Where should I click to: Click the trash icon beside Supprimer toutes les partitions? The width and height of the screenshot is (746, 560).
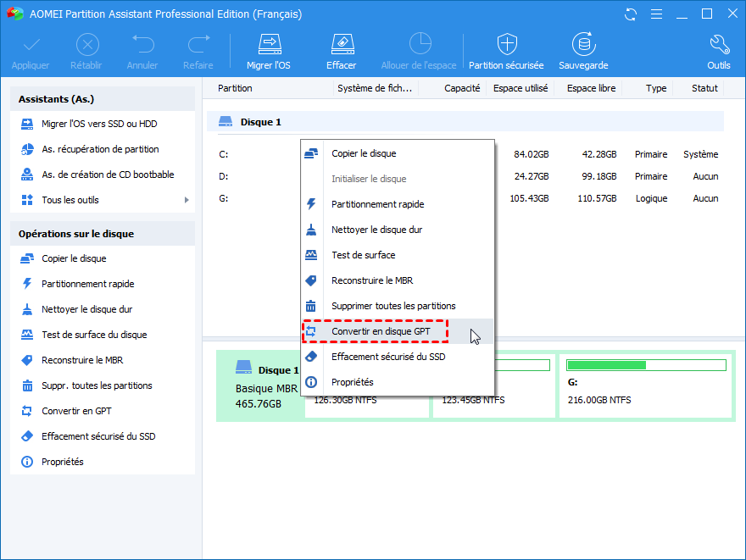coord(311,306)
